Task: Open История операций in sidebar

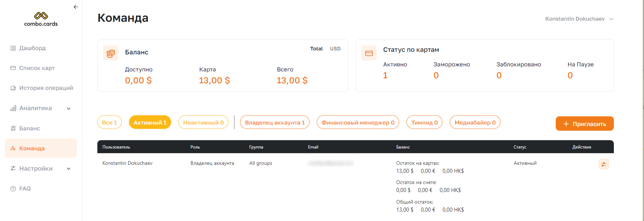Action: click(x=46, y=88)
